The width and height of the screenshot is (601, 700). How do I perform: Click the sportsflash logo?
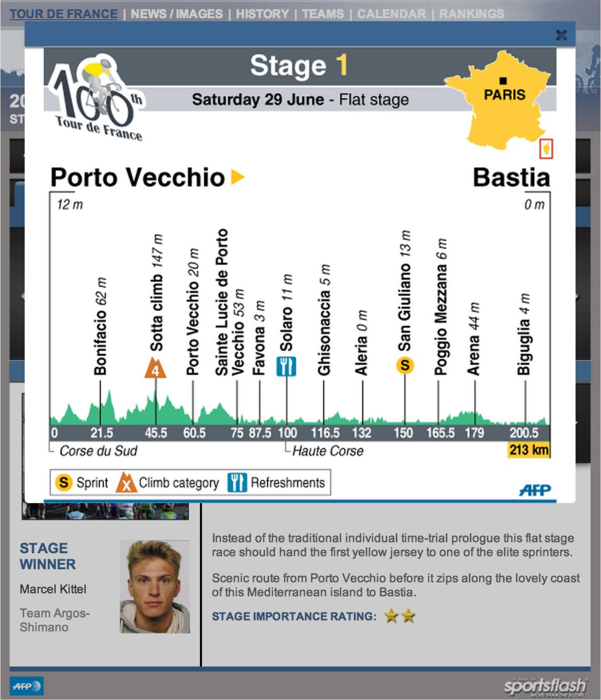pyautogui.click(x=545, y=686)
